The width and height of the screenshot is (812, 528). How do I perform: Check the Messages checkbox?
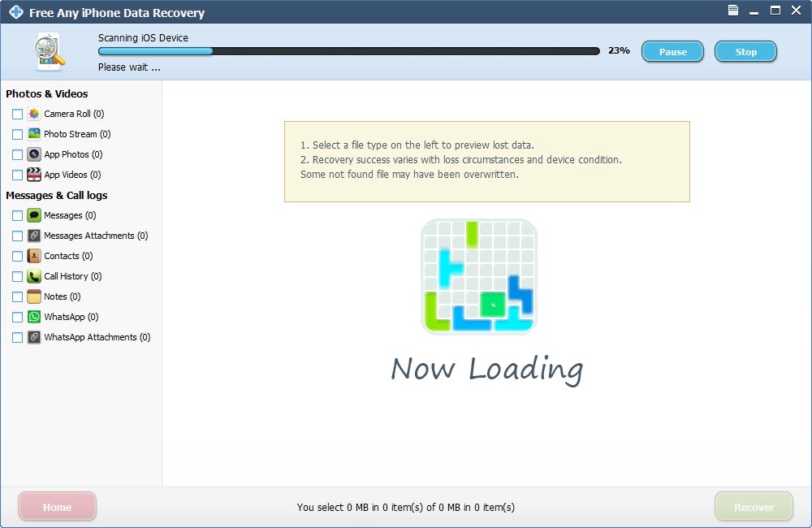[x=18, y=215]
